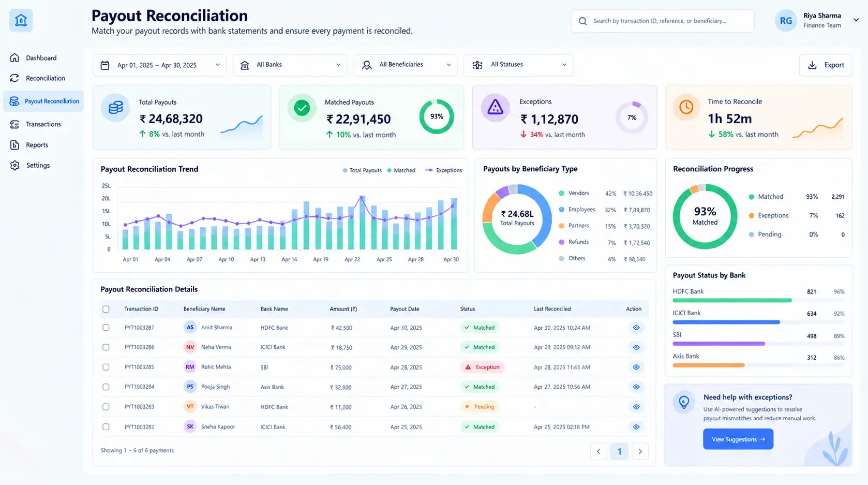The width and height of the screenshot is (868, 485).
Task: Click the Axis Bank progress bar
Action: tap(758, 365)
